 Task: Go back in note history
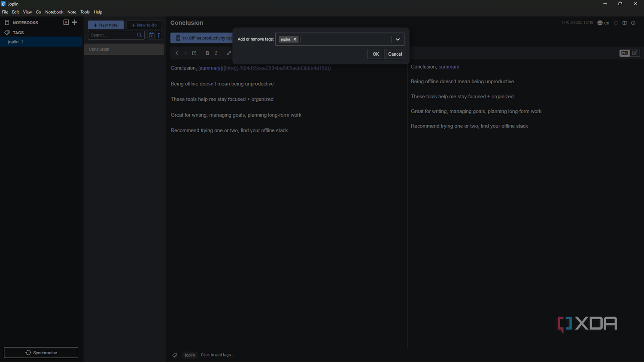176,53
